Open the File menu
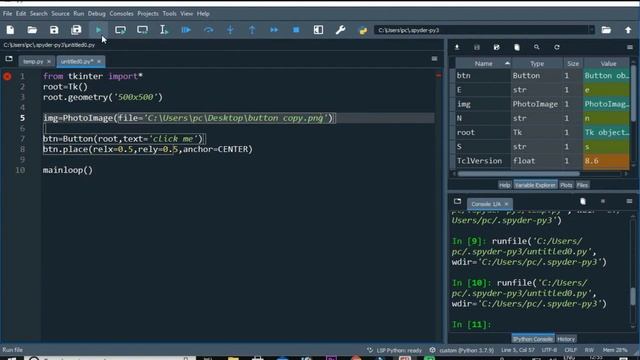 point(7,13)
